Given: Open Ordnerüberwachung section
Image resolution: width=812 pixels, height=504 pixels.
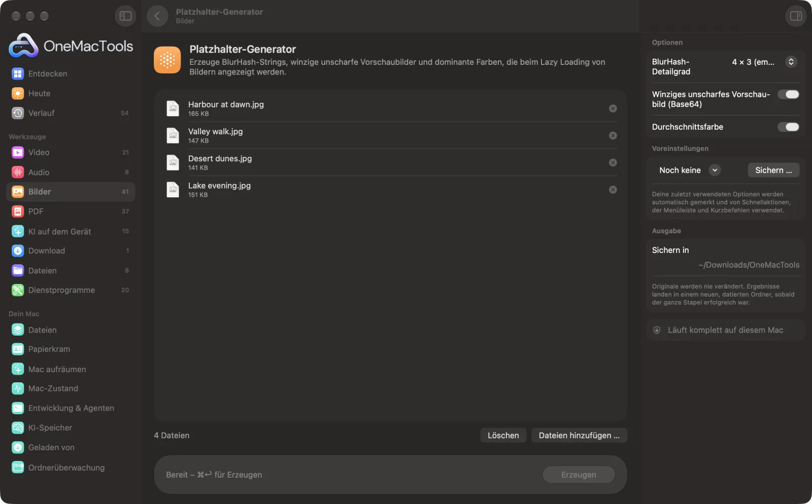Looking at the screenshot, I should [71, 467].
